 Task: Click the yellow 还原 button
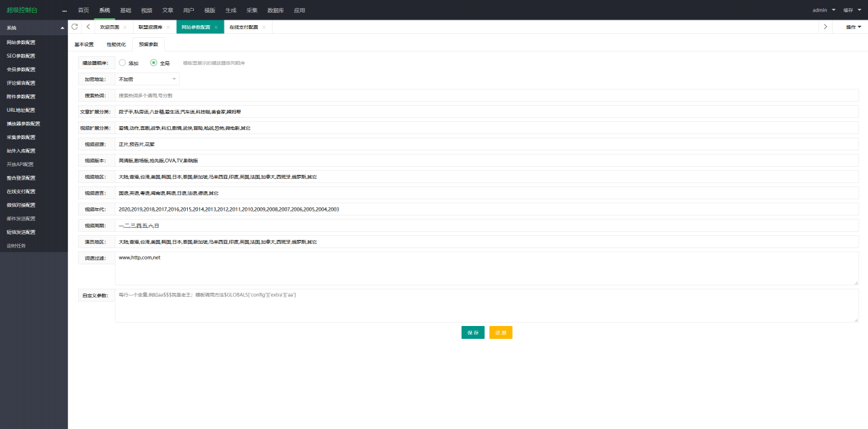point(500,333)
